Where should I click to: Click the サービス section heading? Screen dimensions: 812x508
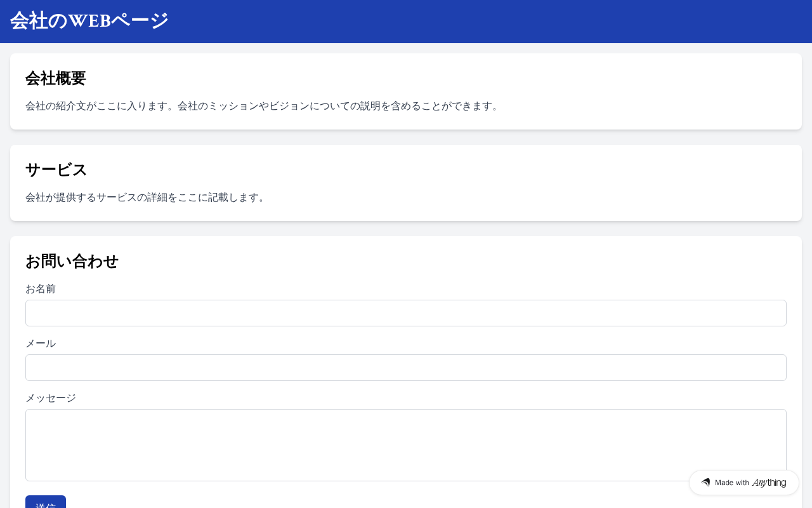[56, 170]
